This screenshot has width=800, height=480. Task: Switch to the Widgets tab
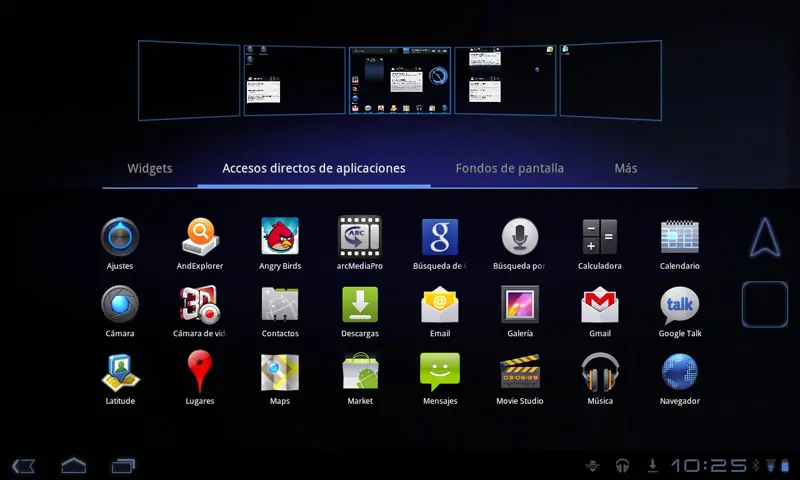[x=150, y=168]
